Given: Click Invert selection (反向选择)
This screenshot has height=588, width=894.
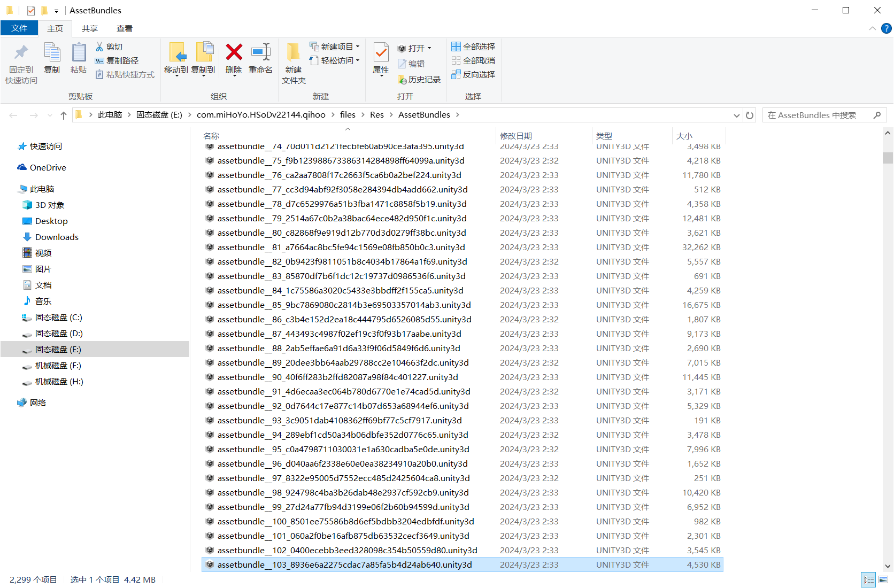Looking at the screenshot, I should (x=474, y=75).
